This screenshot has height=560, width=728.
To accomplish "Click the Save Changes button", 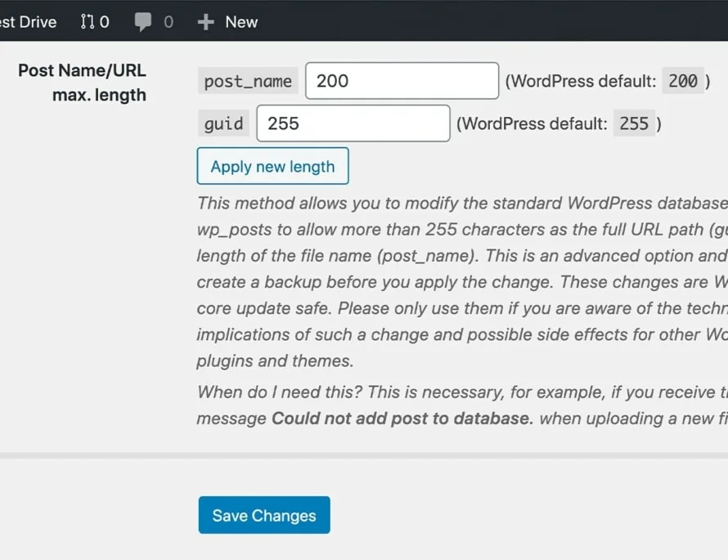I will pyautogui.click(x=264, y=515).
